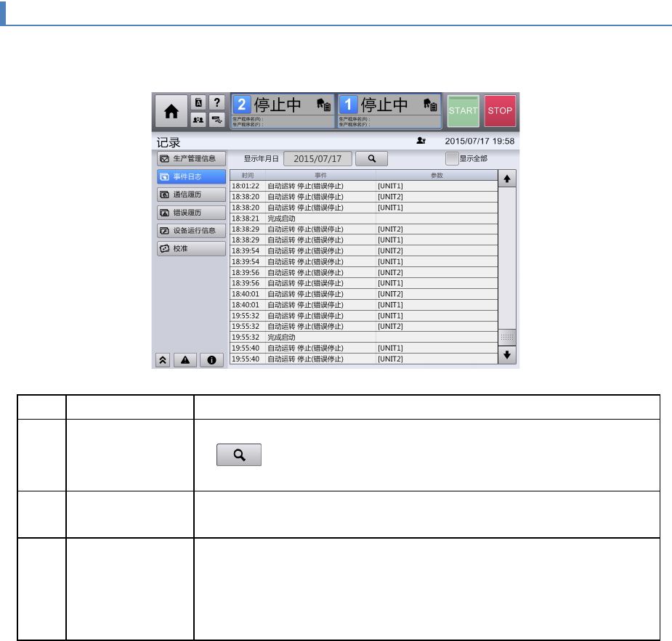Click the scroll down arrow of event list
The width and height of the screenshot is (672, 641).
(507, 355)
